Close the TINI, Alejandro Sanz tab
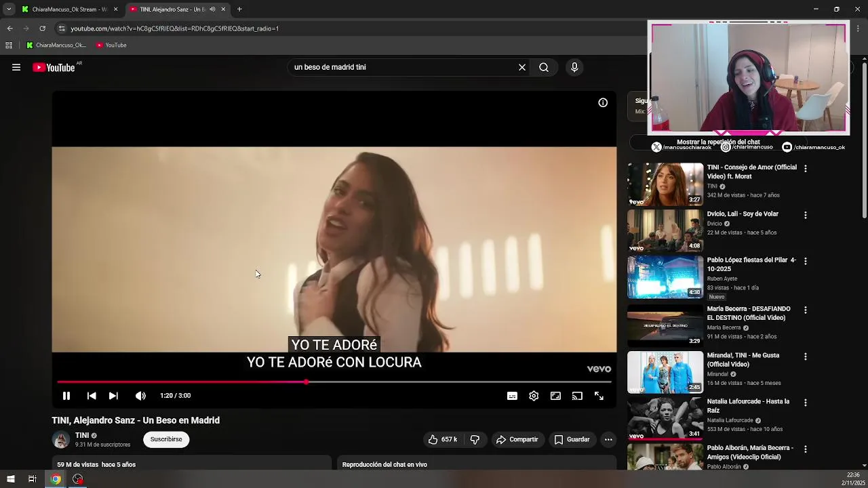This screenshot has height=488, width=868. pyautogui.click(x=223, y=9)
